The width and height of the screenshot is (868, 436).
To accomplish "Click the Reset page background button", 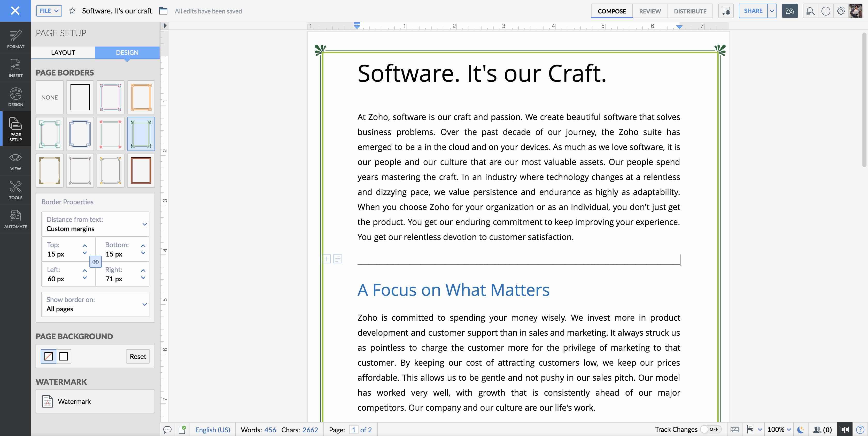I will pos(137,356).
